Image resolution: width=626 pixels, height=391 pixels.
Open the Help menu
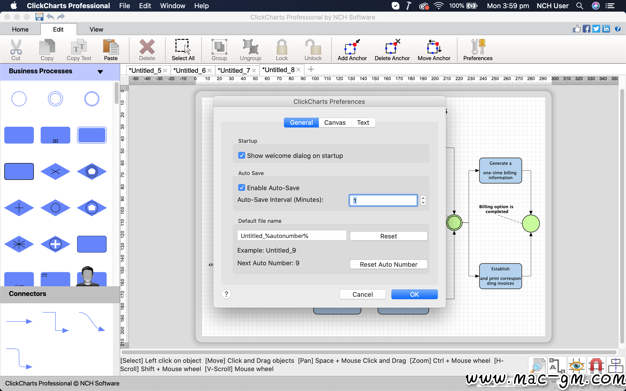tap(202, 6)
